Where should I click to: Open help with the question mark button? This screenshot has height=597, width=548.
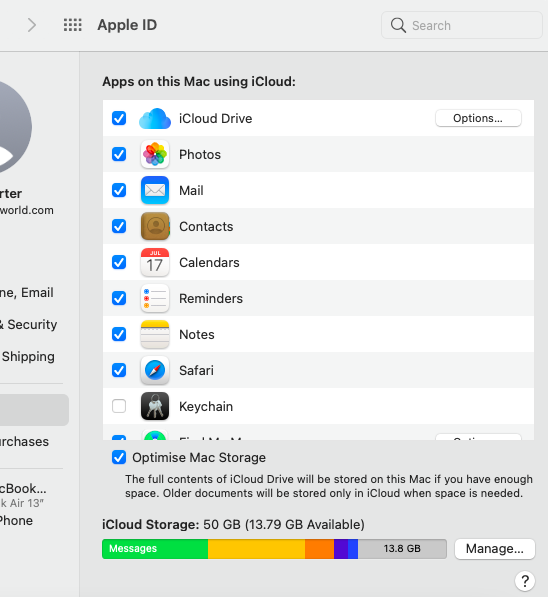(525, 581)
